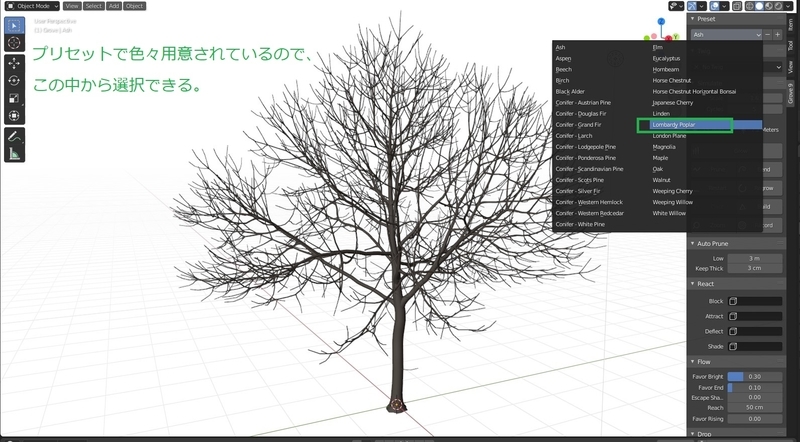The width and height of the screenshot is (800, 442).
Task: Click the Reach 50 cm field
Action: pos(755,407)
